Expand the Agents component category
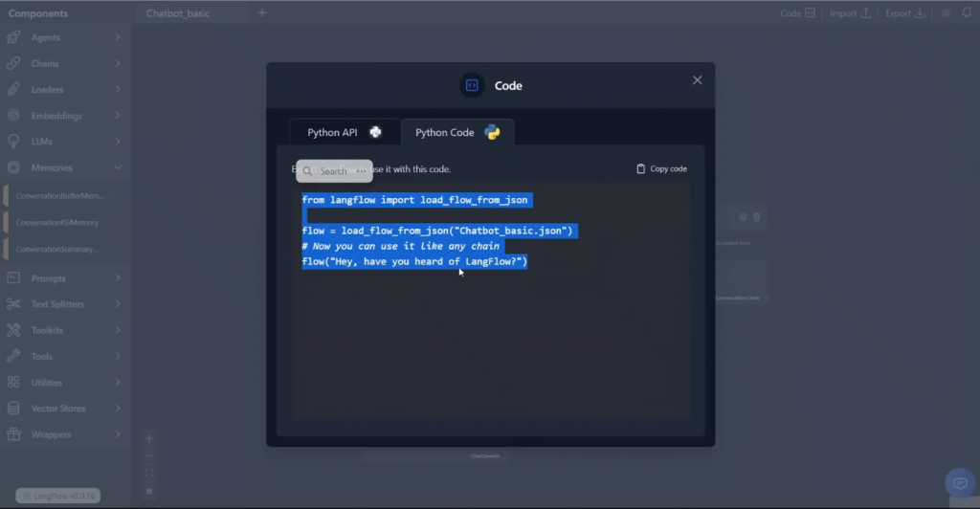Viewport: 980px width, 509px height. pos(64,37)
